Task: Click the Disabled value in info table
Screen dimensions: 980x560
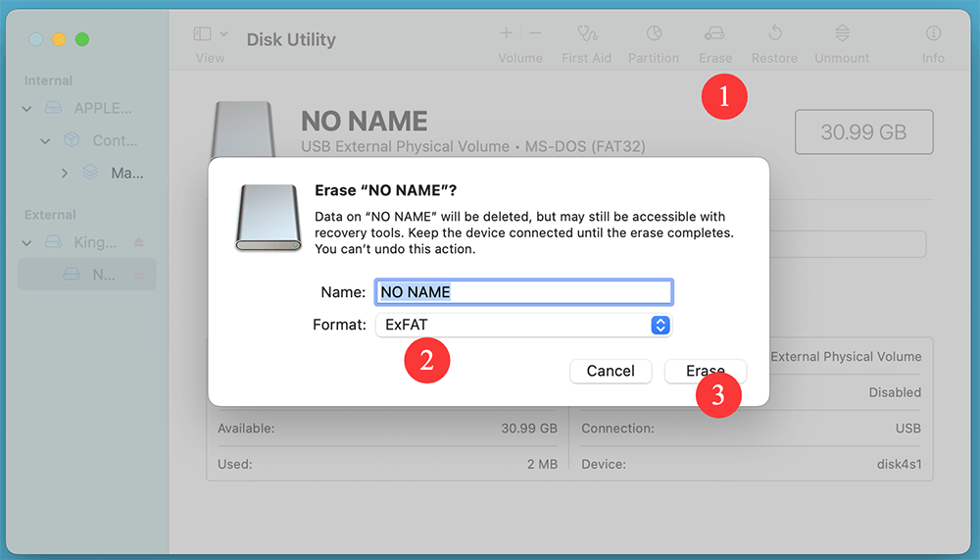Action: click(895, 392)
